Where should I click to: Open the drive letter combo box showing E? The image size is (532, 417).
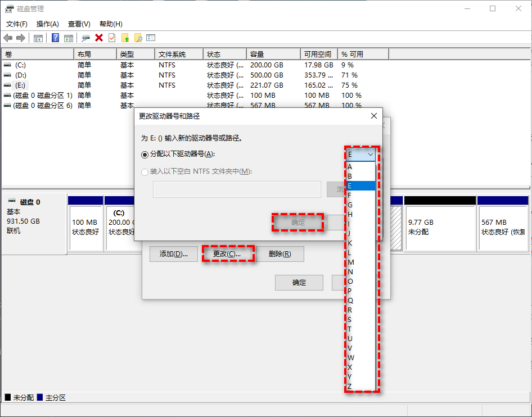360,155
